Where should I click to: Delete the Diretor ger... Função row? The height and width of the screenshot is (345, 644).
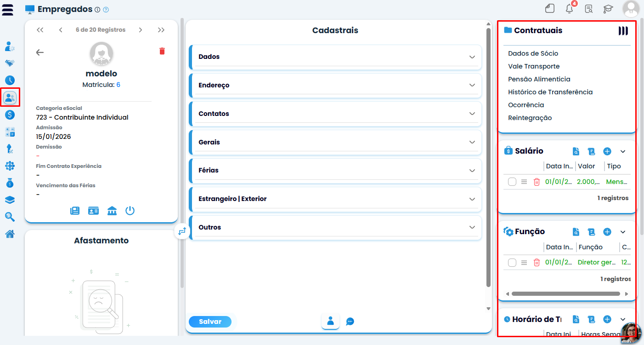coord(537,263)
